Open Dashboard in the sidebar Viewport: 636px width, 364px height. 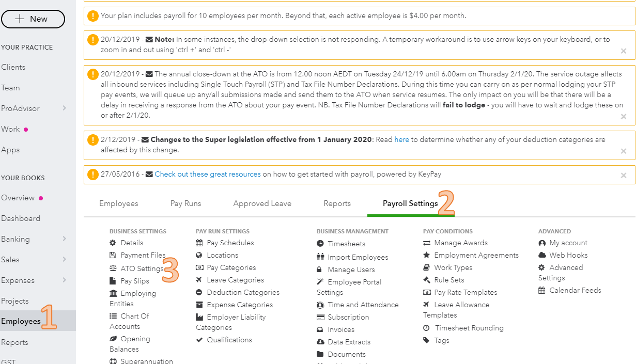point(21,218)
